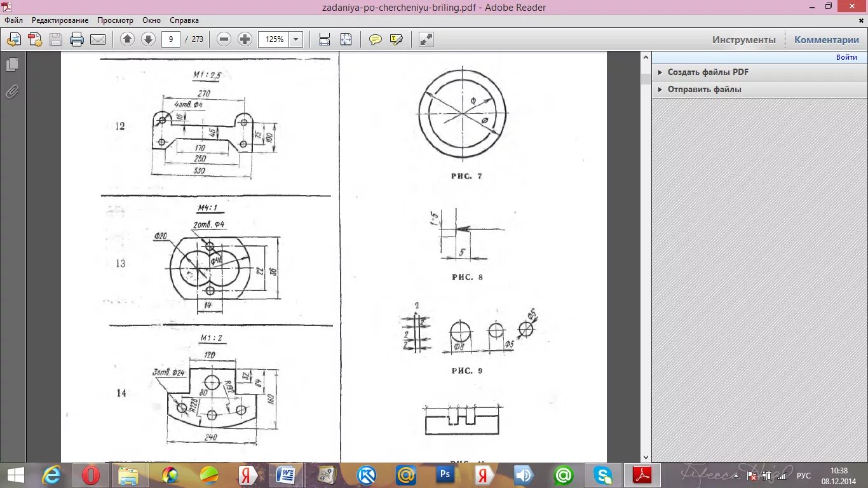Click the battery icon in system tray
The image size is (868, 488).
point(767,476)
